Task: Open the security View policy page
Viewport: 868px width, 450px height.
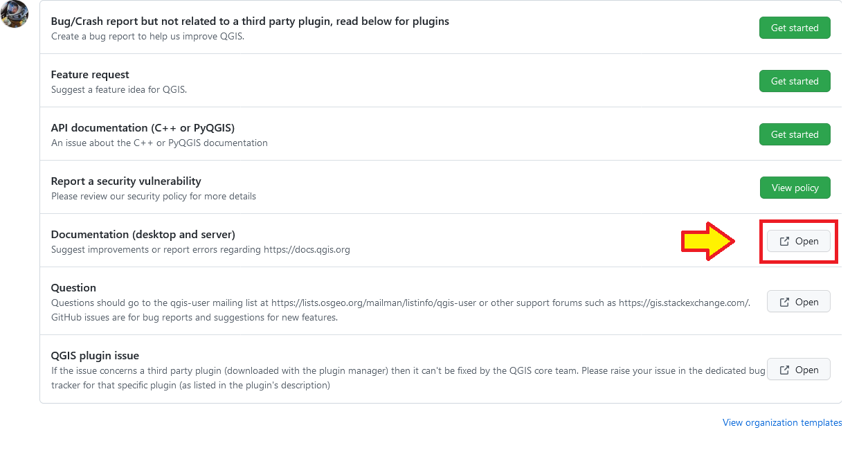Action: pyautogui.click(x=795, y=188)
